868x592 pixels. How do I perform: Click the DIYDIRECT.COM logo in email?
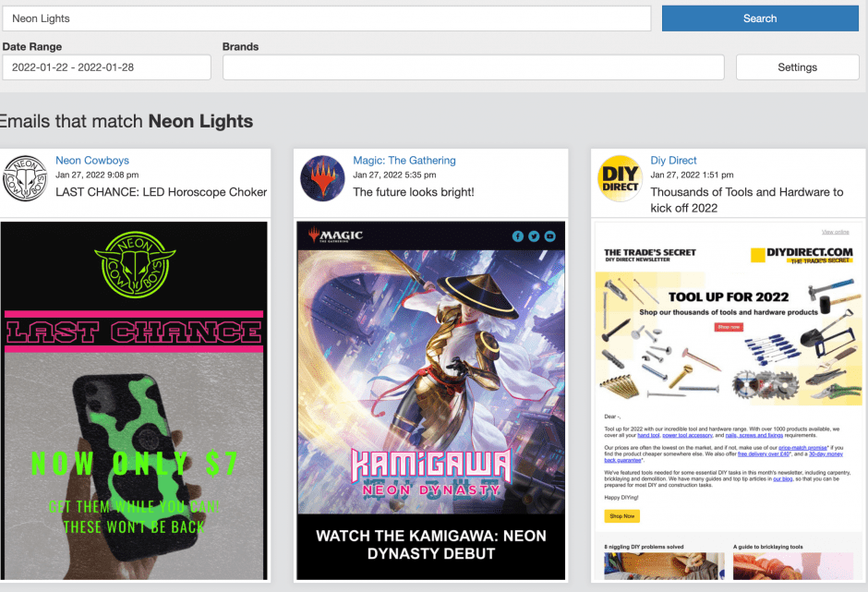click(x=802, y=255)
